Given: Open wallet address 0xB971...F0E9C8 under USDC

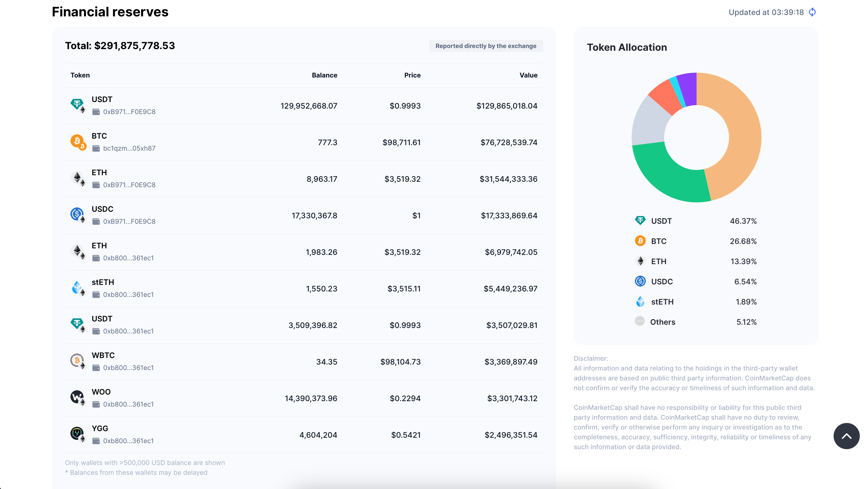Looking at the screenshot, I should pyautogui.click(x=129, y=222).
